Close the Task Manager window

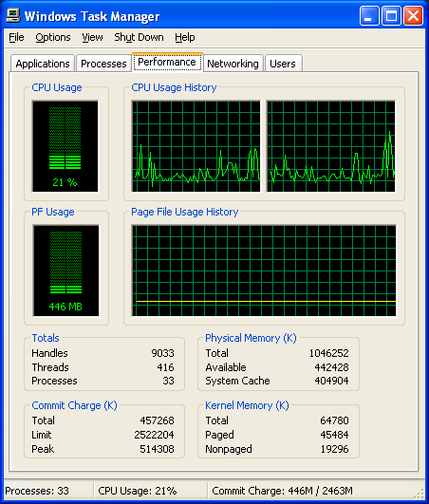(413, 16)
